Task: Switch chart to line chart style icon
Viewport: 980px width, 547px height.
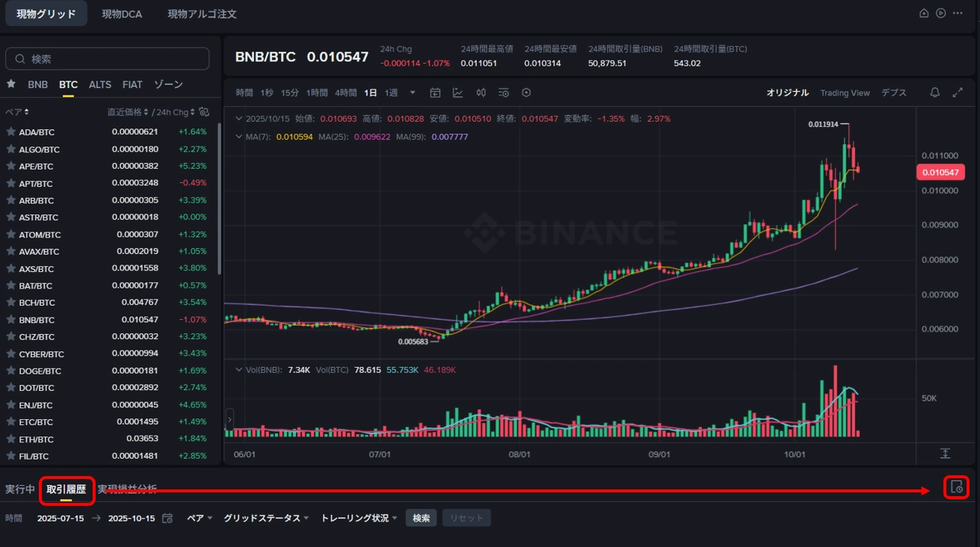Action: pyautogui.click(x=458, y=92)
